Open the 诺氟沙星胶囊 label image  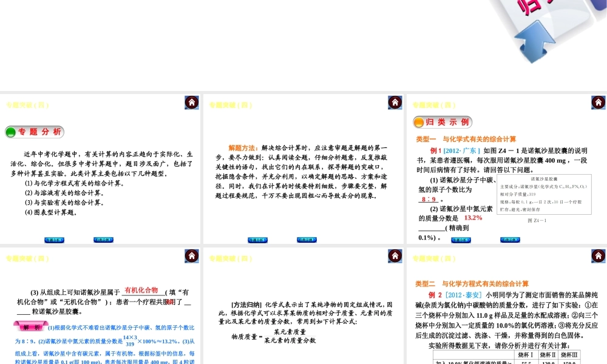click(544, 194)
